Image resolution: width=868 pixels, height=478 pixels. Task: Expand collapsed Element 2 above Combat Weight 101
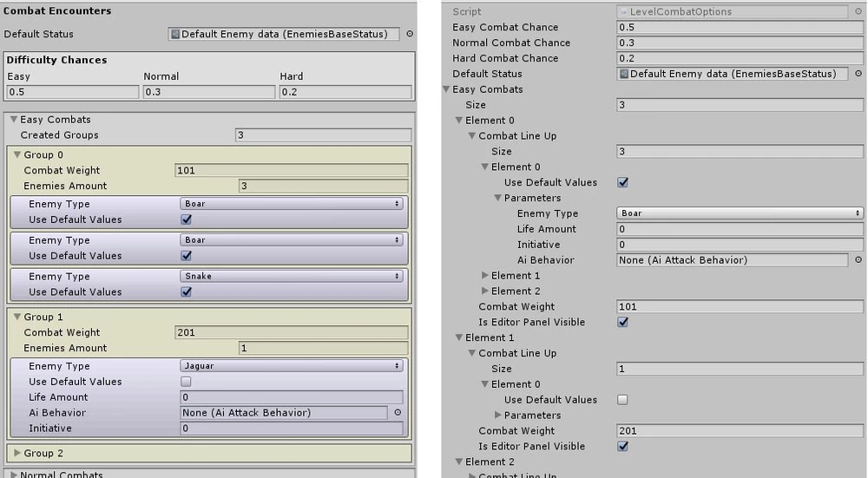[485, 291]
